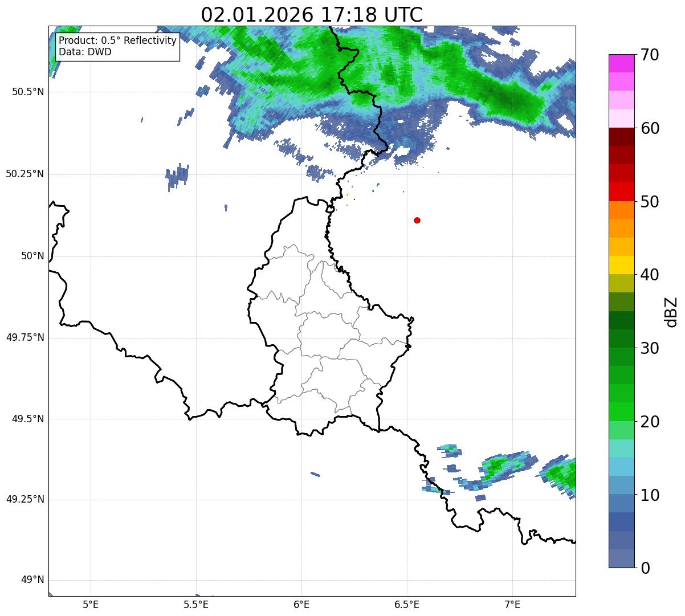Click the red location marker dot
This screenshot has width=685, height=616.
417,220
